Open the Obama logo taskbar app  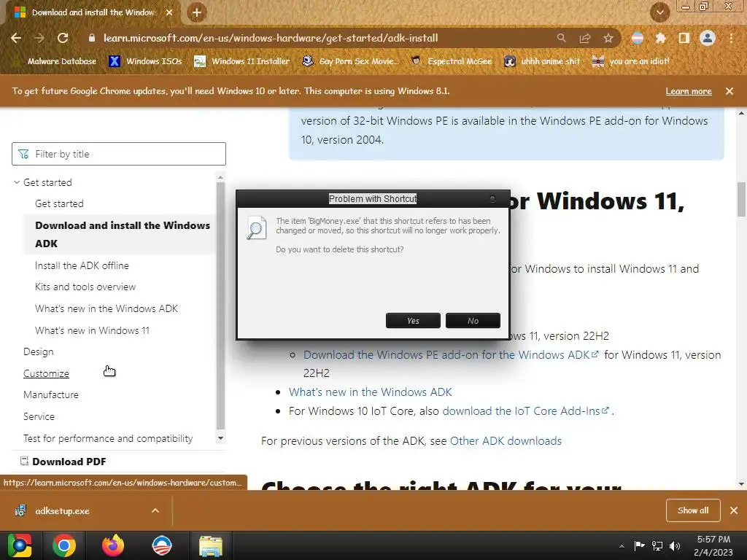pos(161,545)
